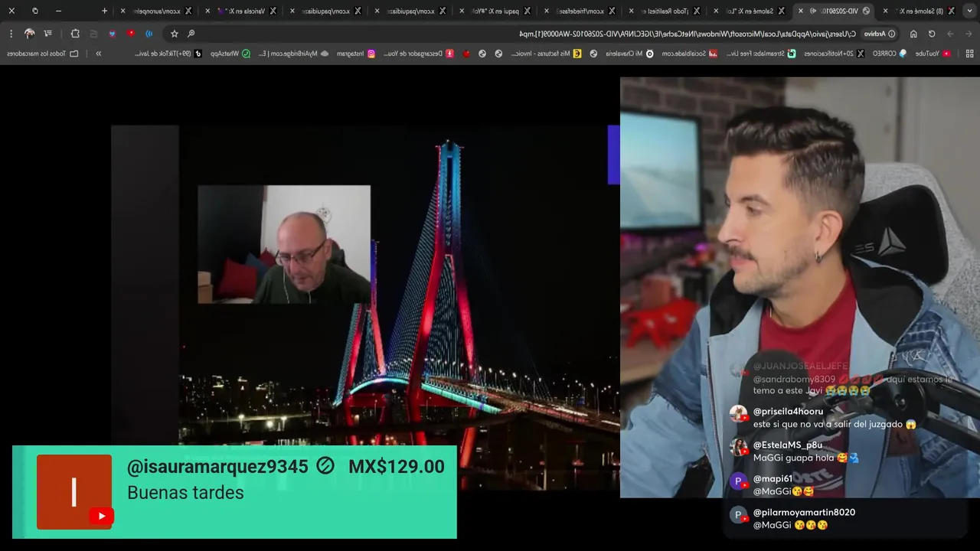The width and height of the screenshot is (980, 551).
Task: Open the "Todos los marcadores" folder
Action: click(x=42, y=54)
